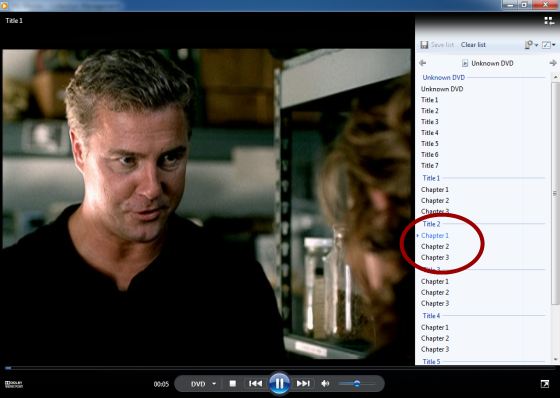Open the list options icon menu
Image resolution: width=560 pixels, height=398 pixels.
click(529, 45)
